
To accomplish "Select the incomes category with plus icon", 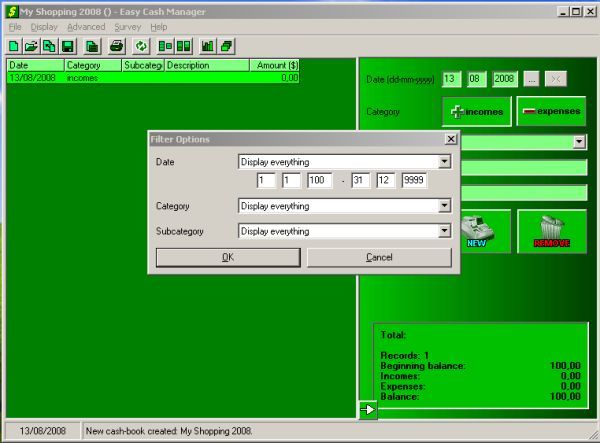I will [477, 111].
